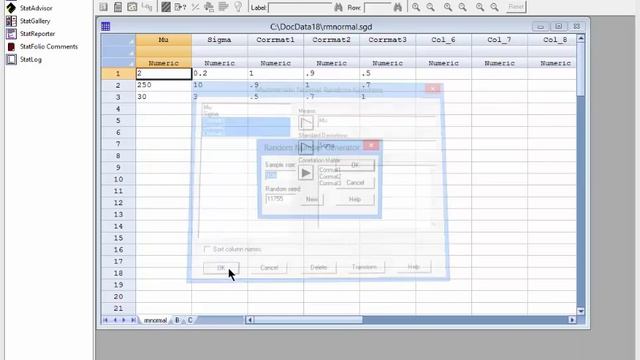The image size is (640, 360).
Task: Select the Corrmat3 column header
Action: 388,40
